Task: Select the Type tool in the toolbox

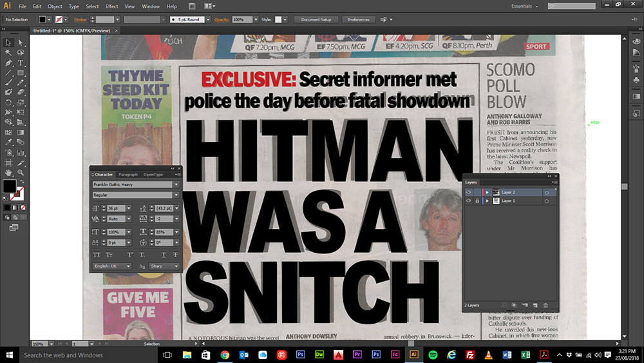Action: pyautogui.click(x=21, y=63)
